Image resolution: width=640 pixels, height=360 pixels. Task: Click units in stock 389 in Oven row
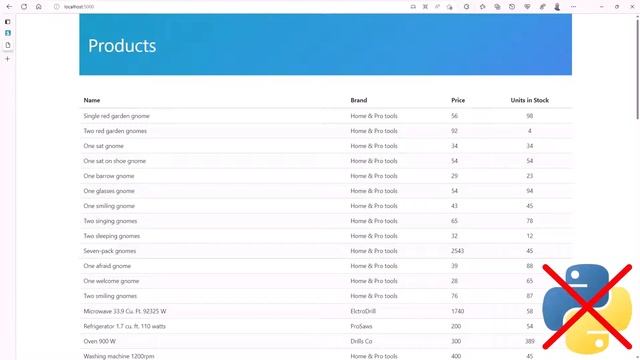(529, 341)
